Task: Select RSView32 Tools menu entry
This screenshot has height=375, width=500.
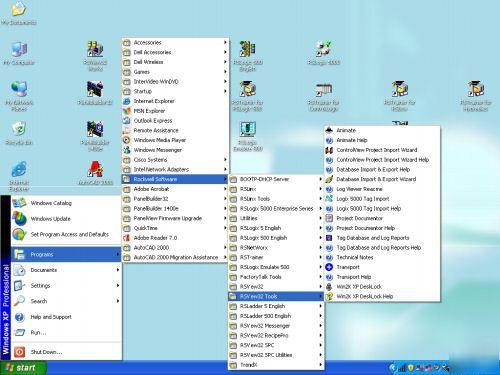Action: coord(276,296)
